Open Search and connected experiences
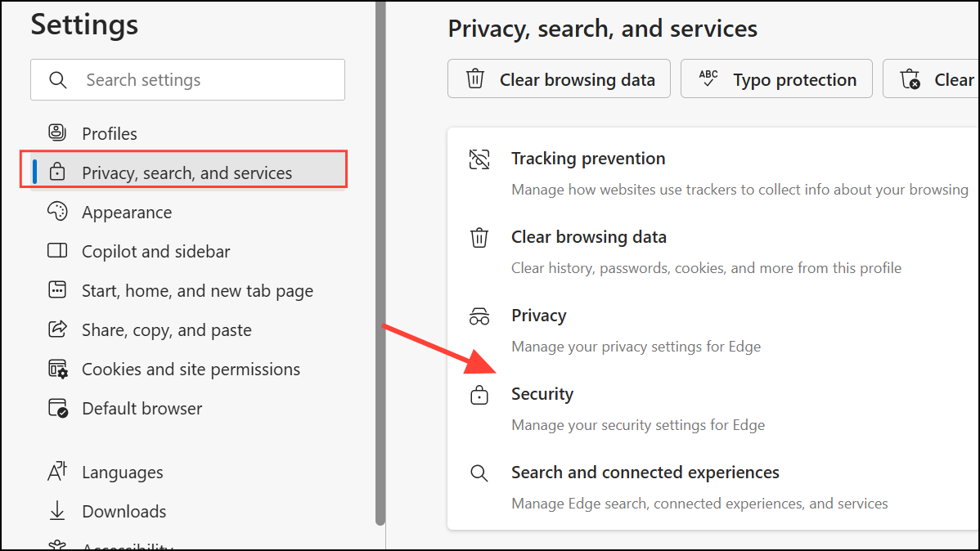Image resolution: width=980 pixels, height=551 pixels. click(645, 472)
